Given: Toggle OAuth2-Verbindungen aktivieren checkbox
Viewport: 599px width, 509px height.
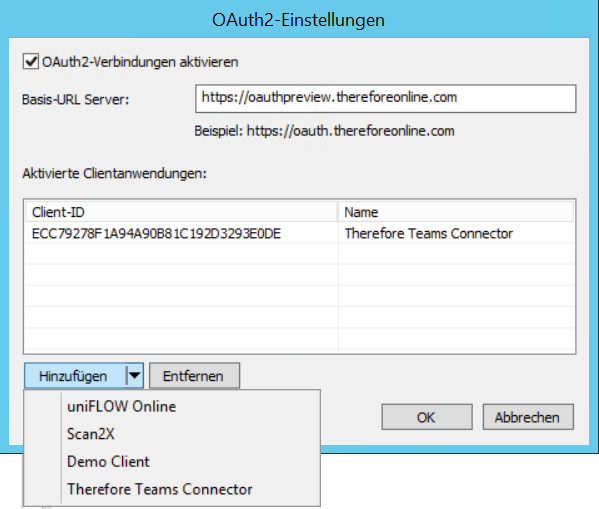Looking at the screenshot, I should pos(31,62).
